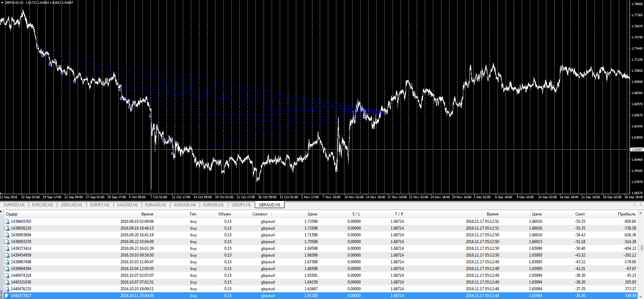Show the XAUUSD,H1 chart tab
644x299 pixels.
(127, 205)
